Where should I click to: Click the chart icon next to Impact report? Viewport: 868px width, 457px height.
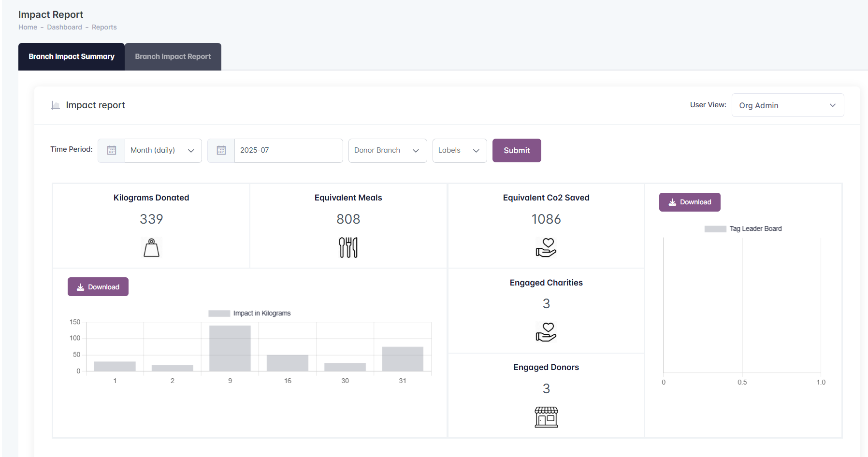point(56,105)
